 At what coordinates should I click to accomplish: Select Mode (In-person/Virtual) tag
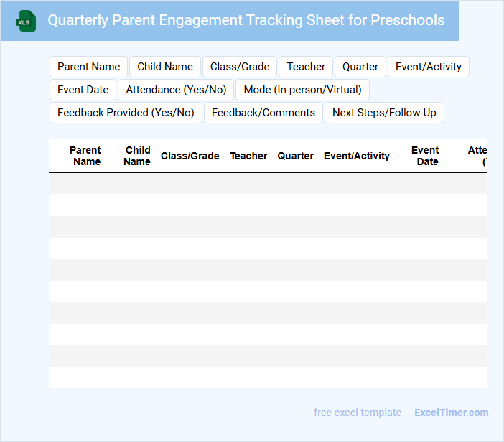302,90
